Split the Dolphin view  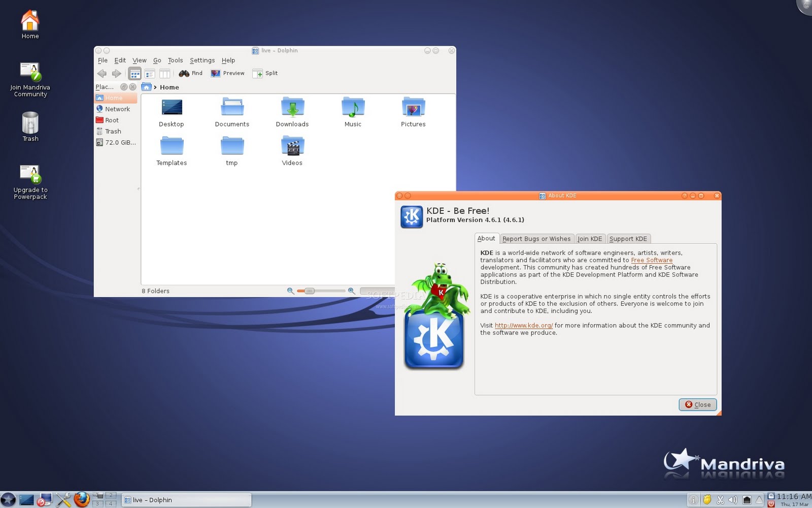pos(265,73)
